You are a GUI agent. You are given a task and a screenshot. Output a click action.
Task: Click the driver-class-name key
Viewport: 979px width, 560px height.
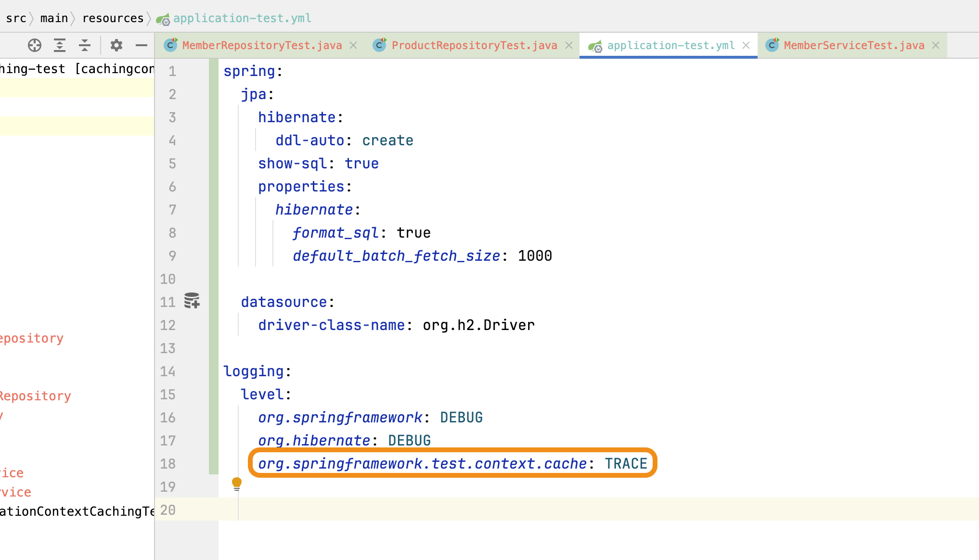[331, 325]
